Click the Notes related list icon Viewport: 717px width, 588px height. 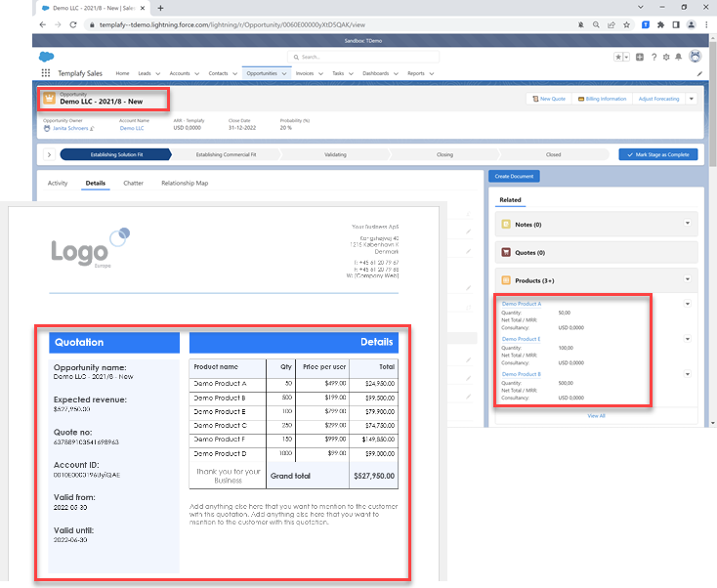pos(506,224)
